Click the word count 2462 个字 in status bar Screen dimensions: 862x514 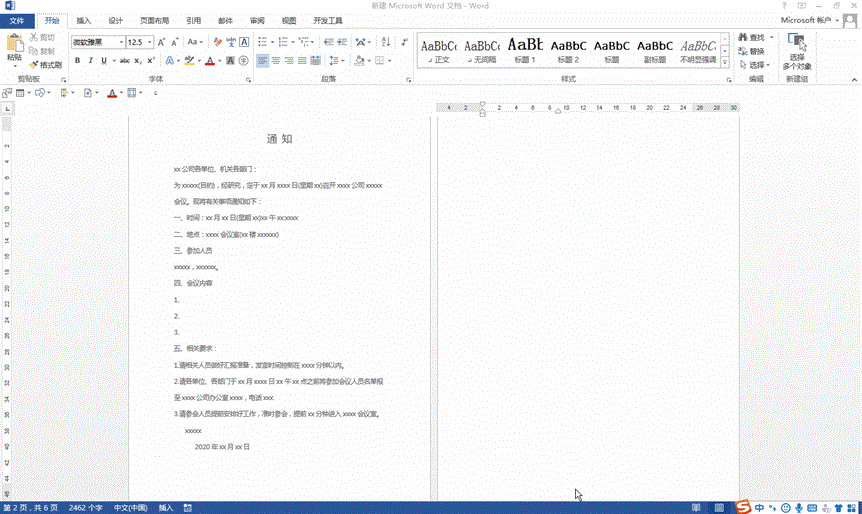(x=84, y=508)
